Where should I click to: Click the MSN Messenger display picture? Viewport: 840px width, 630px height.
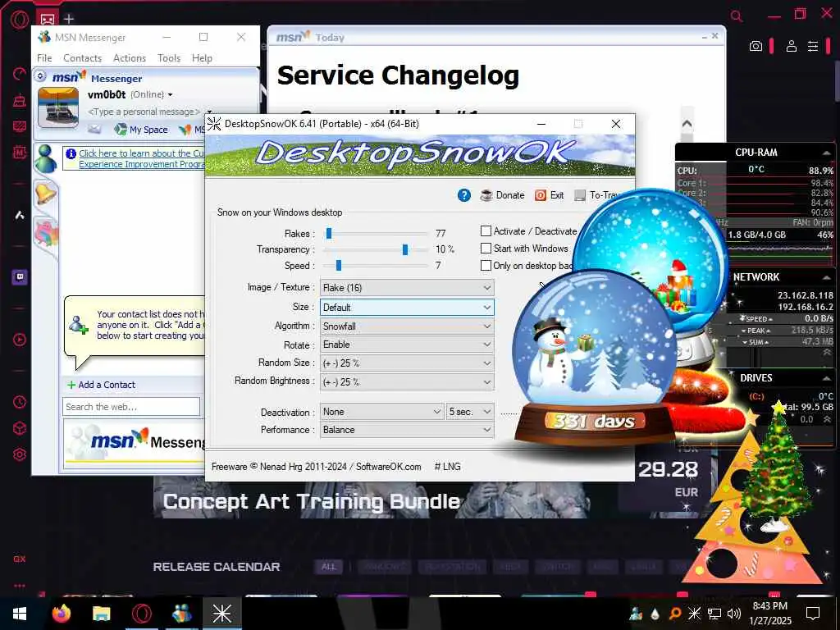click(58, 107)
